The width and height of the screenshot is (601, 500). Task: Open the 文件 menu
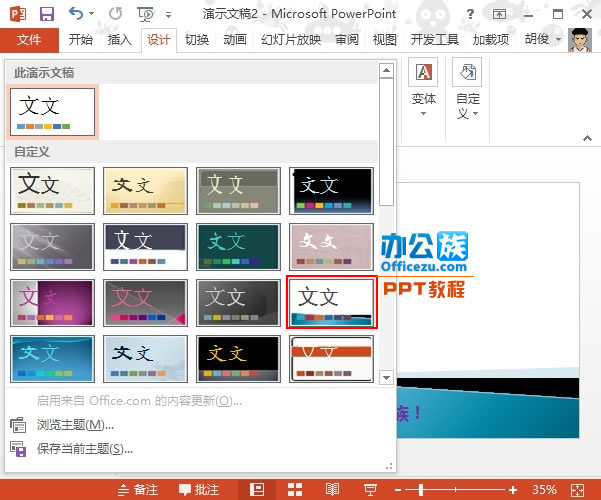pos(29,39)
